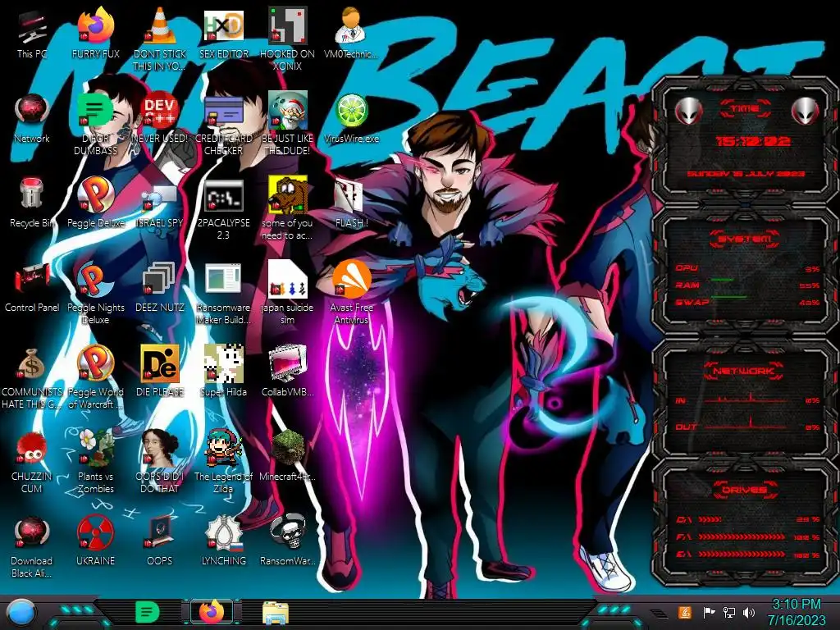Viewport: 840px width, 630px height.
Task: Select the dog icon labeled some of you
Action: 287,195
